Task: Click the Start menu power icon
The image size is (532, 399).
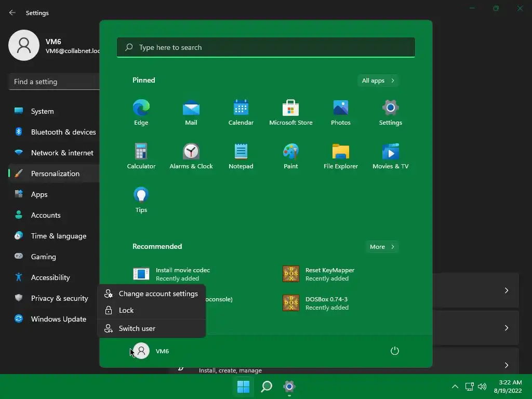Action: coord(395,351)
